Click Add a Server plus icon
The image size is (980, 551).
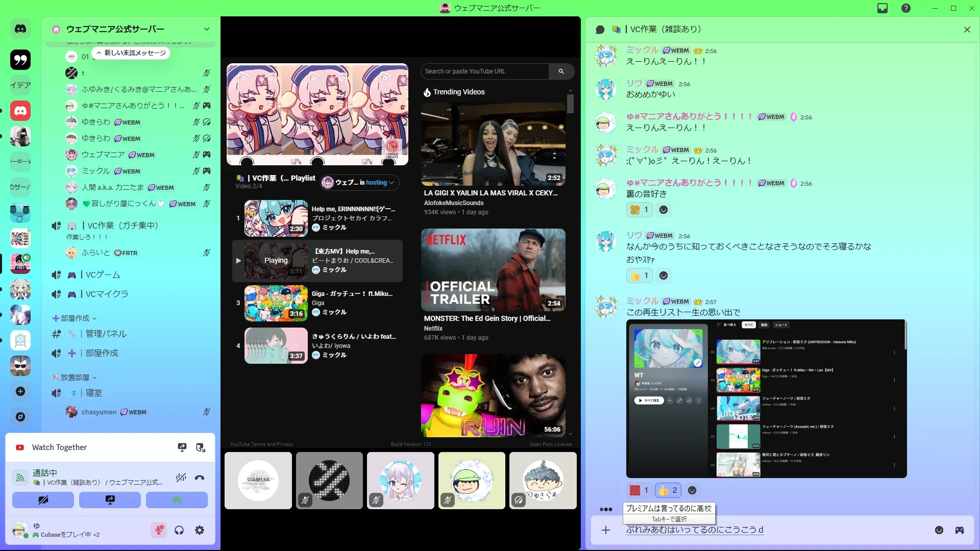point(20,391)
